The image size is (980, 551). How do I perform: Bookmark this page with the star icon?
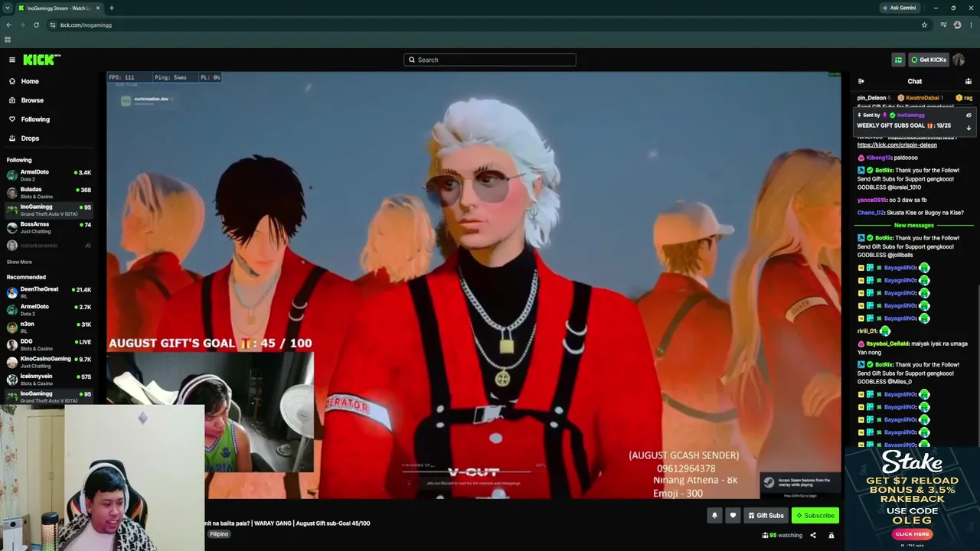point(924,25)
